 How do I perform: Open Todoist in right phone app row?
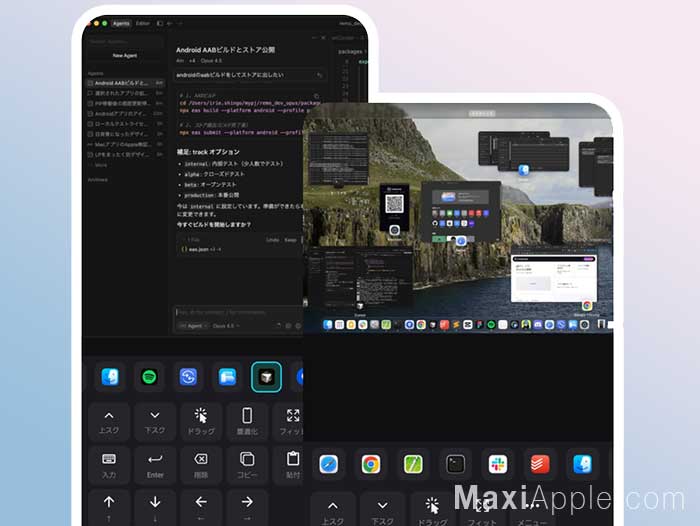click(x=540, y=464)
